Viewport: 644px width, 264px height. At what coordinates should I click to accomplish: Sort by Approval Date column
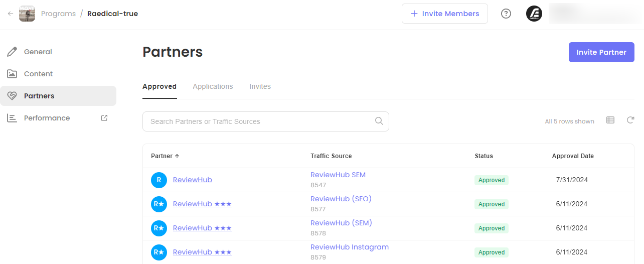click(x=573, y=156)
